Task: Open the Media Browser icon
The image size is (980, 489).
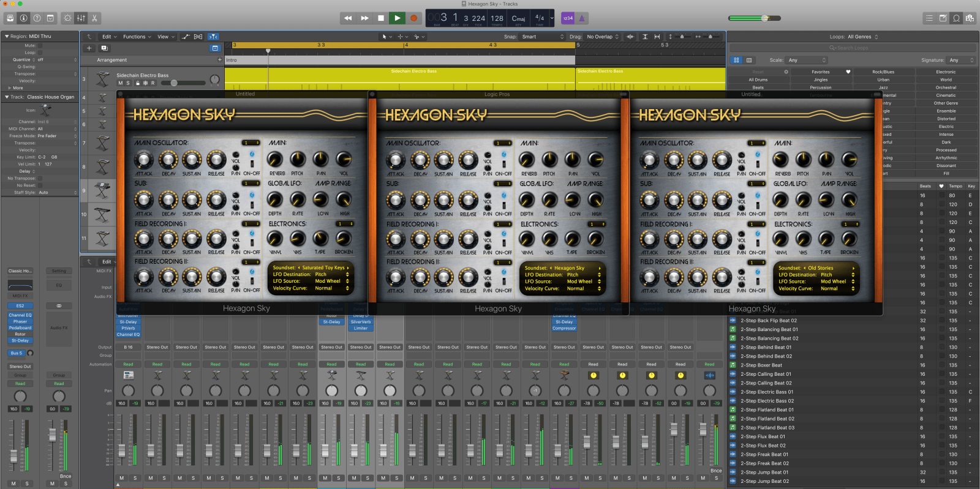Action: coord(970,18)
